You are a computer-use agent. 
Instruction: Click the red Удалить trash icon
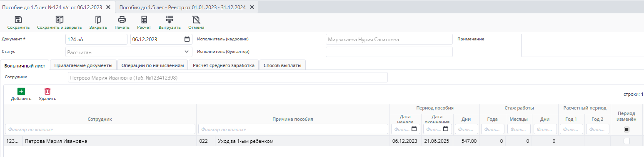47,91
